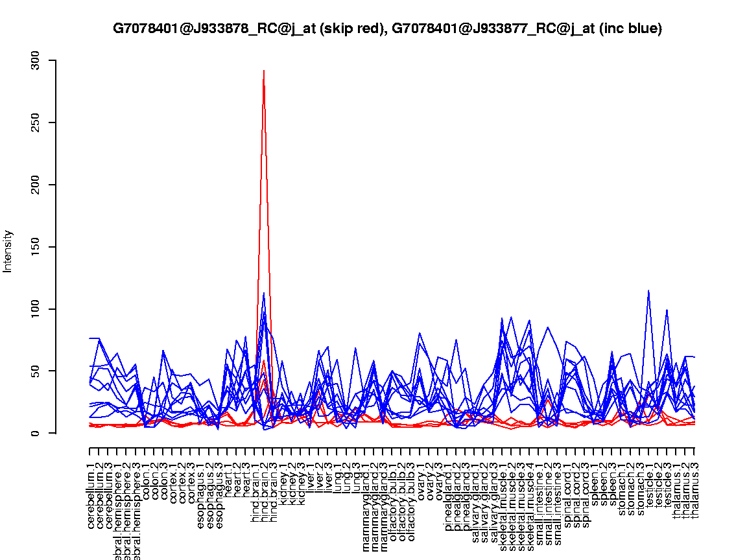
Task: Click the 300 tick label on y-axis
Action: coord(35,61)
